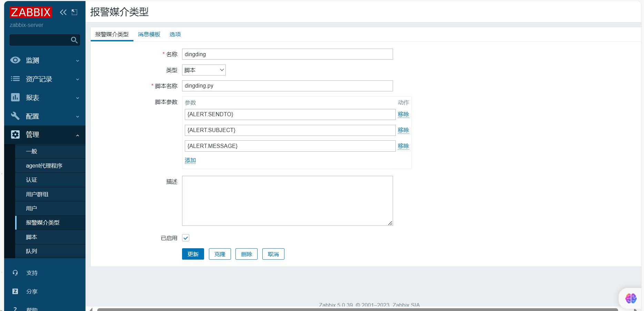
Task: Click the Zabbix 5.0.39 footer text
Action: tap(369, 305)
